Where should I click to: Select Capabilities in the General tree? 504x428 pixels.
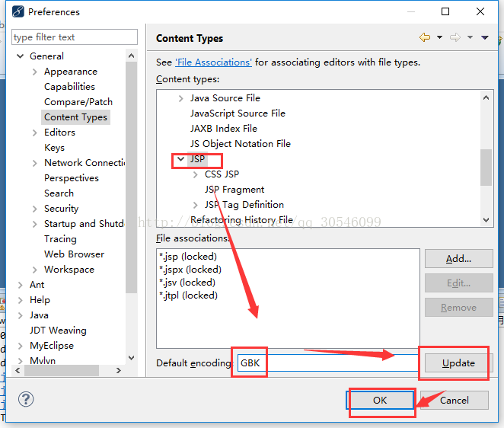coord(69,87)
